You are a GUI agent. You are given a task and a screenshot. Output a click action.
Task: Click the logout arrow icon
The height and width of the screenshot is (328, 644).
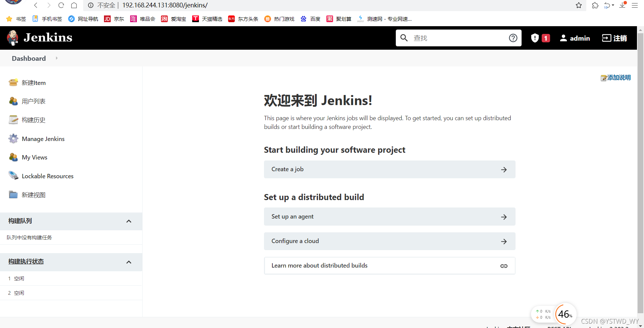point(606,38)
